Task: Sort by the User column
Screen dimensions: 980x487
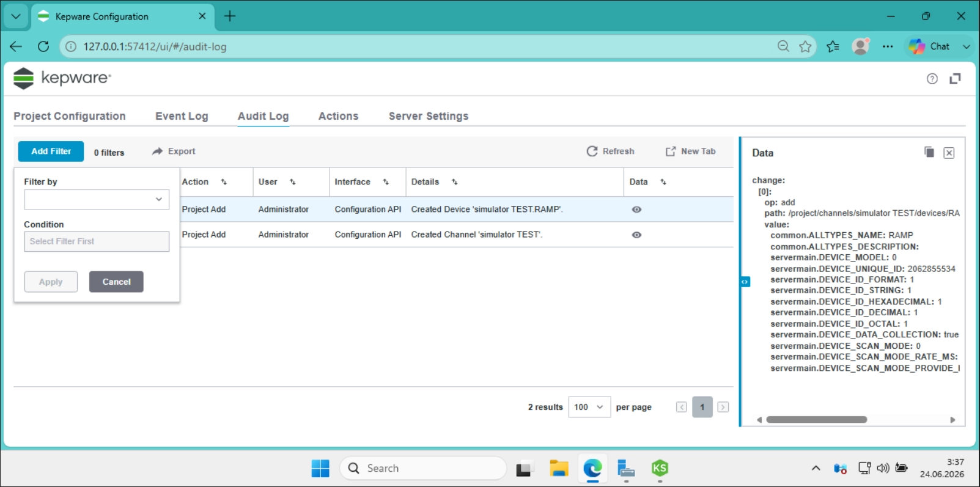Action: pyautogui.click(x=293, y=182)
